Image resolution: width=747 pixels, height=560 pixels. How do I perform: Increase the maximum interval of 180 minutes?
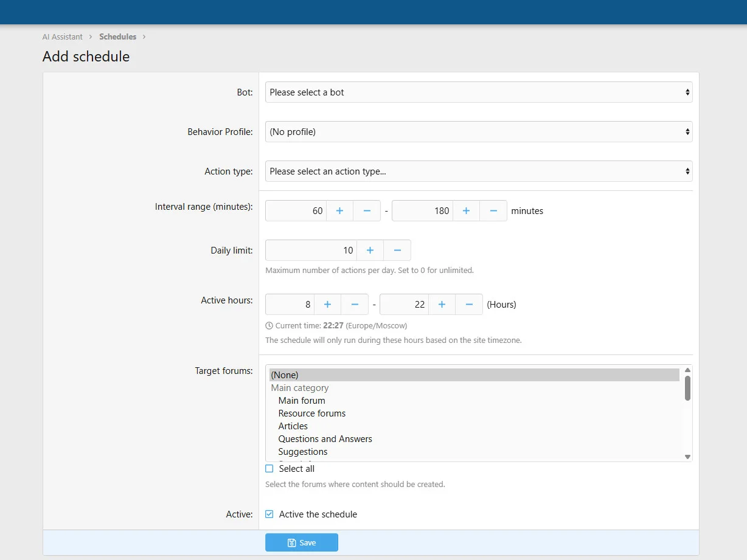[466, 210]
